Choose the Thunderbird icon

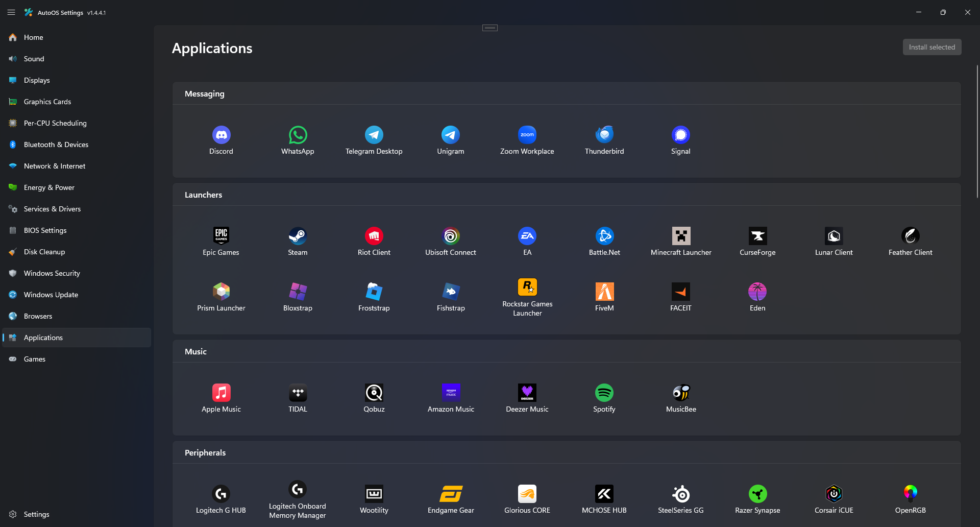click(604, 135)
